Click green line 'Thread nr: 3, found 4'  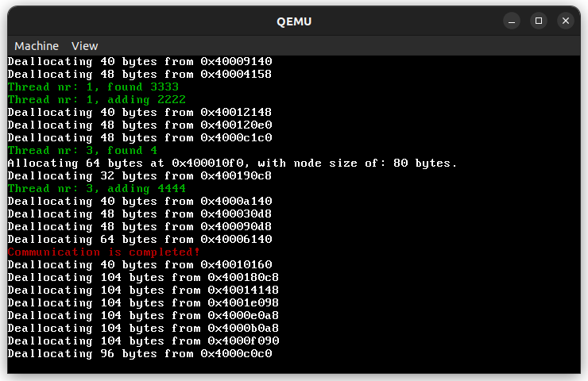tap(83, 151)
